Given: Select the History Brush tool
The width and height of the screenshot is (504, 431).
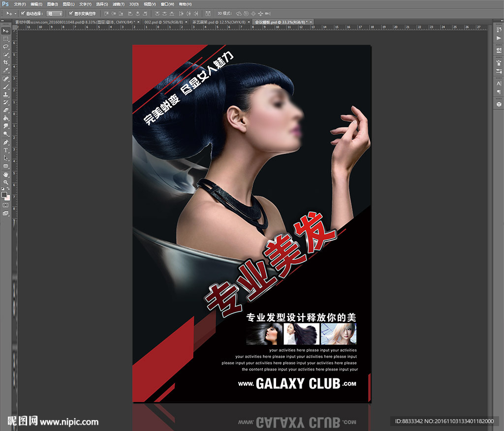Looking at the screenshot, I should point(6,102).
